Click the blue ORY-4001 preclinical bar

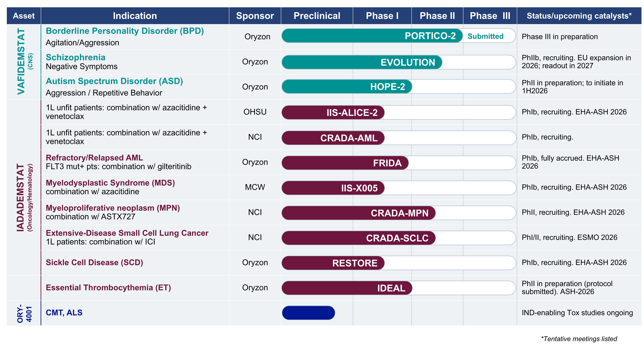pos(308,313)
